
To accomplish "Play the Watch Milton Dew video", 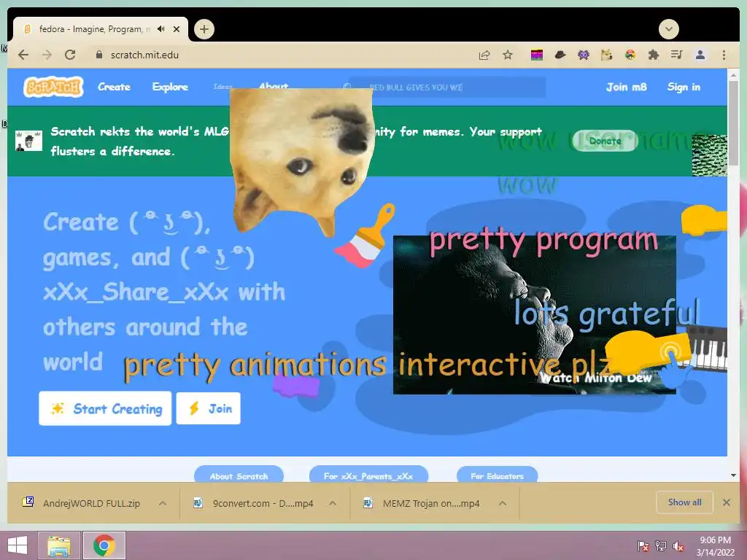I will 535,315.
